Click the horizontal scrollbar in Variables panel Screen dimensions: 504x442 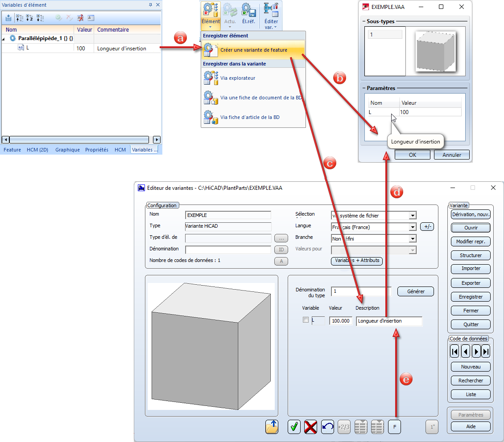click(x=79, y=139)
